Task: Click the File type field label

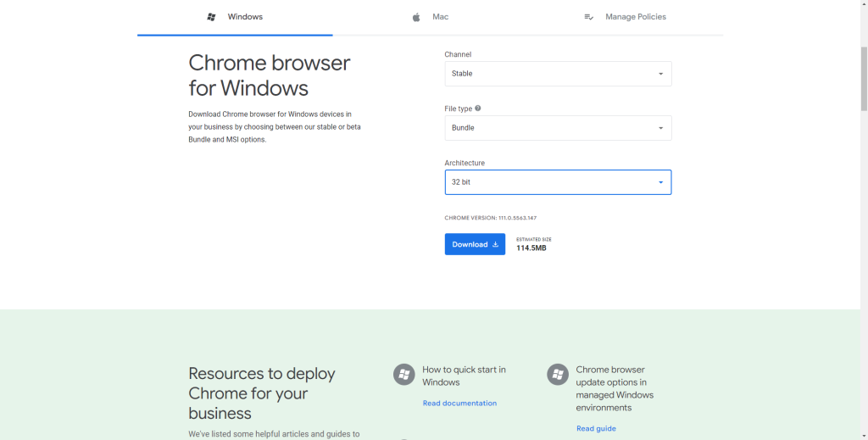Action: pyautogui.click(x=459, y=109)
